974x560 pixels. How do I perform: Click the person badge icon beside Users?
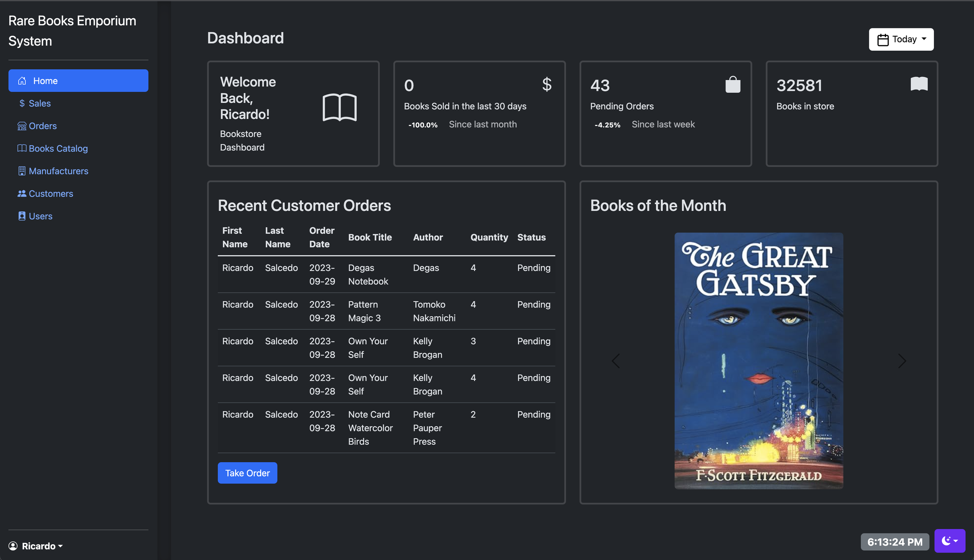click(x=22, y=216)
